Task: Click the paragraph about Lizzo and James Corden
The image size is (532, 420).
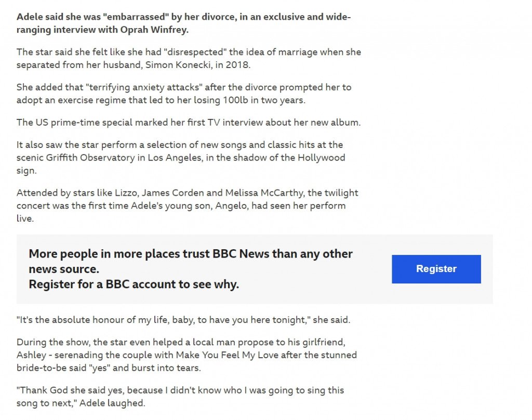Action: pos(187,206)
